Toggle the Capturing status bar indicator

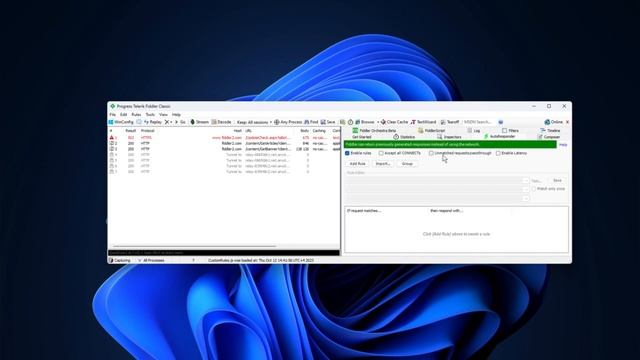(x=120, y=260)
